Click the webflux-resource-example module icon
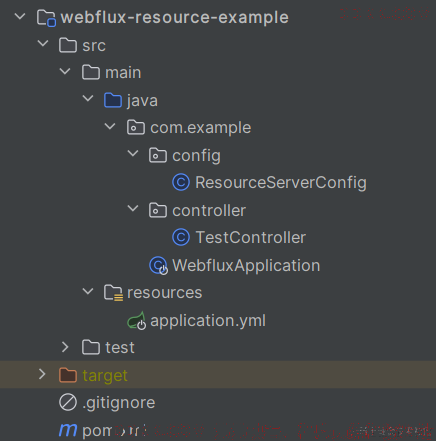The height and width of the screenshot is (441, 436). pyautogui.click(x=46, y=18)
